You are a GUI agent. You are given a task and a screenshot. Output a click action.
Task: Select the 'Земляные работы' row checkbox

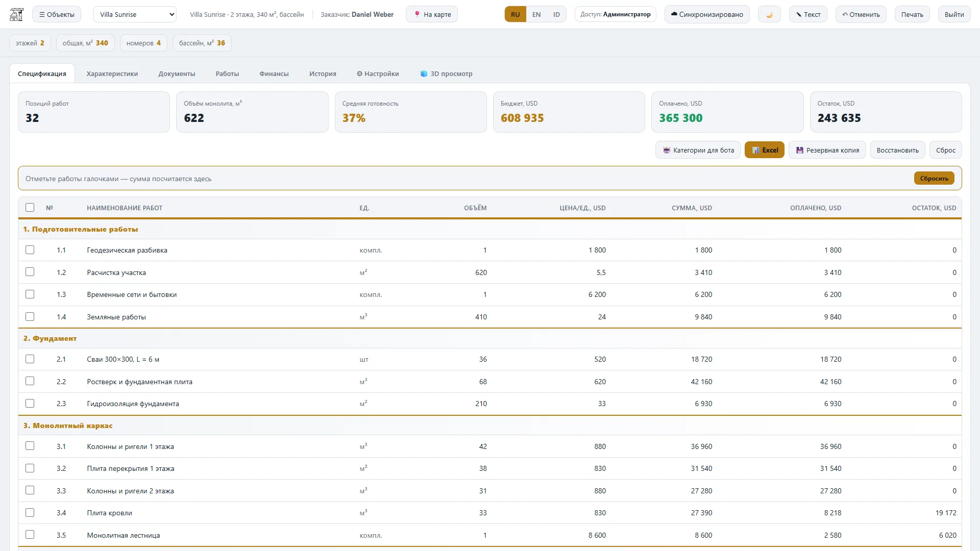tap(30, 317)
